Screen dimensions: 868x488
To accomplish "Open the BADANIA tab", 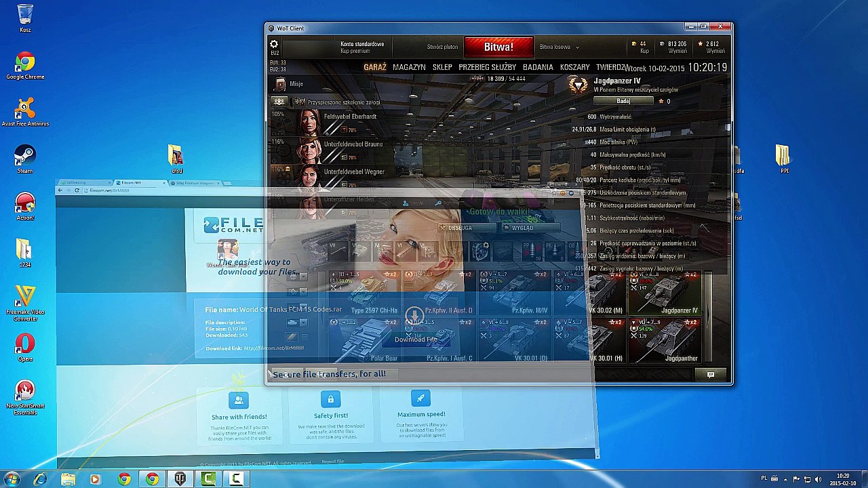I will coord(538,68).
